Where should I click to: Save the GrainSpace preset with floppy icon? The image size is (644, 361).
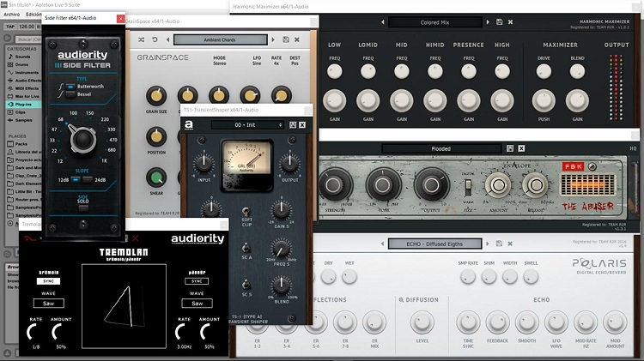[x=284, y=39]
